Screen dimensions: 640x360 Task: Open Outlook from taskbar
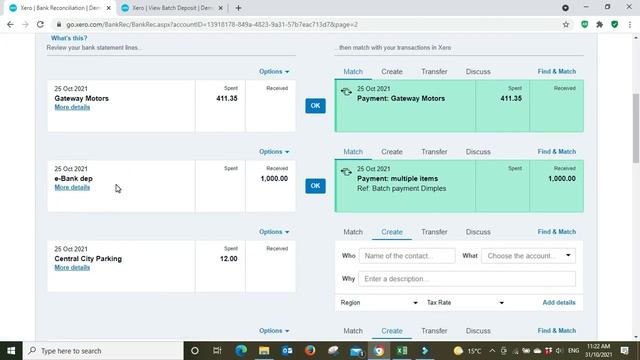287,351
